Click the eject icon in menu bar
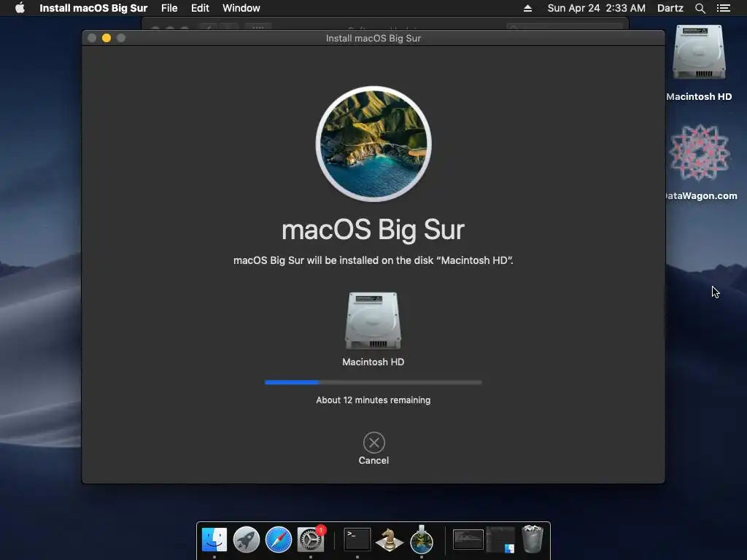747x560 pixels. 527,8
